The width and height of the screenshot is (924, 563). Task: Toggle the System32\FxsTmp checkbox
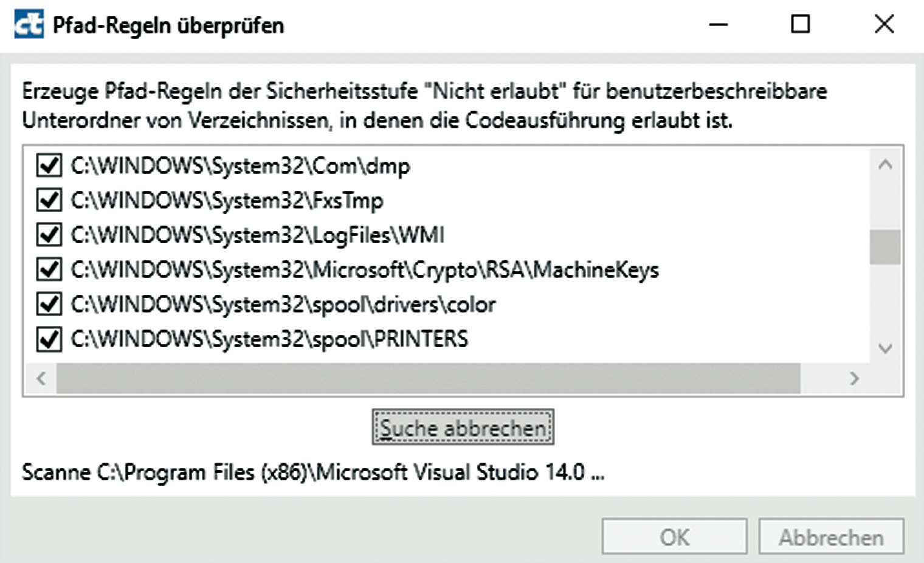tap(49, 200)
